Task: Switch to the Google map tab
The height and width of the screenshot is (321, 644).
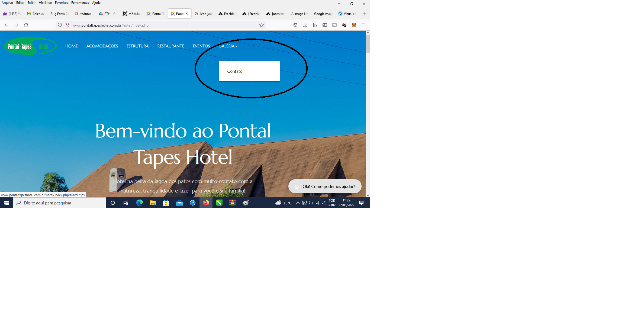Action: (323, 14)
